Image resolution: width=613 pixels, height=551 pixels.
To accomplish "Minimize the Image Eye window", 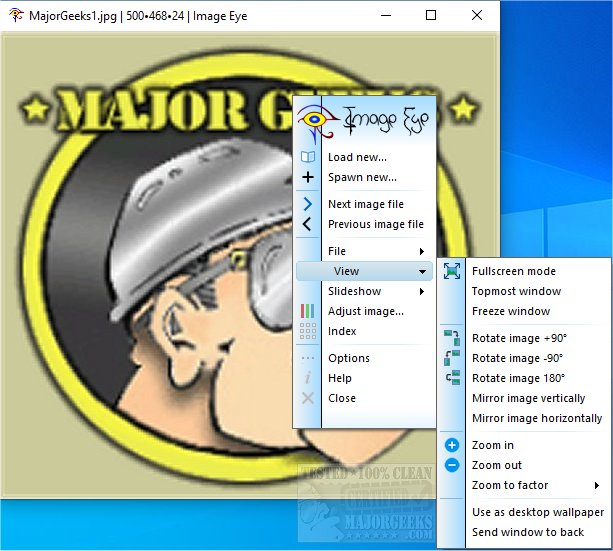I will (x=386, y=15).
